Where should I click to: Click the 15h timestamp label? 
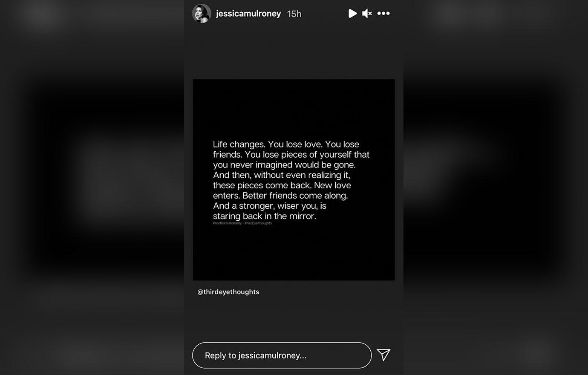point(294,14)
